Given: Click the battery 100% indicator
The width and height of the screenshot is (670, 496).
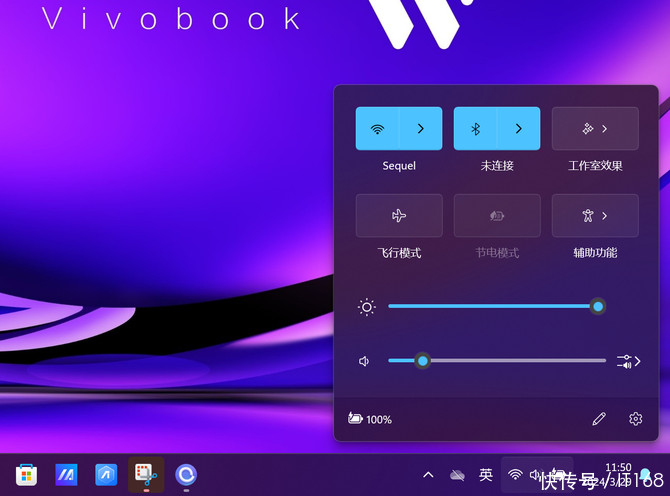Looking at the screenshot, I should (370, 419).
